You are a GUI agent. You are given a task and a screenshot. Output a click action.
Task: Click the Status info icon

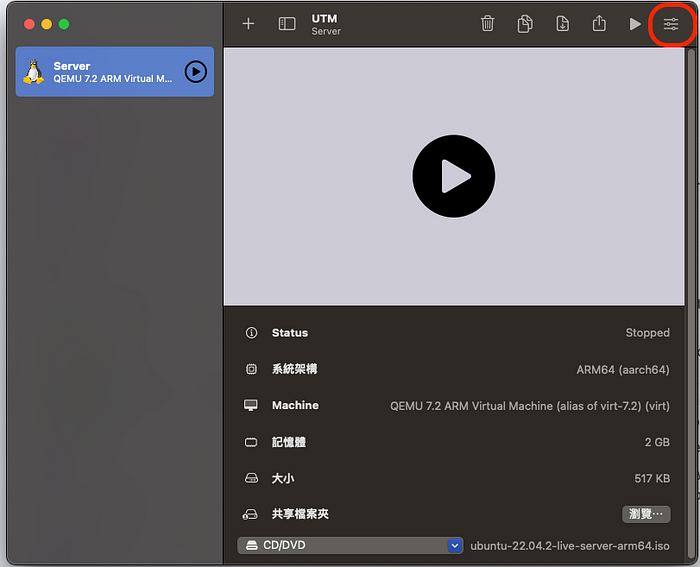click(251, 333)
